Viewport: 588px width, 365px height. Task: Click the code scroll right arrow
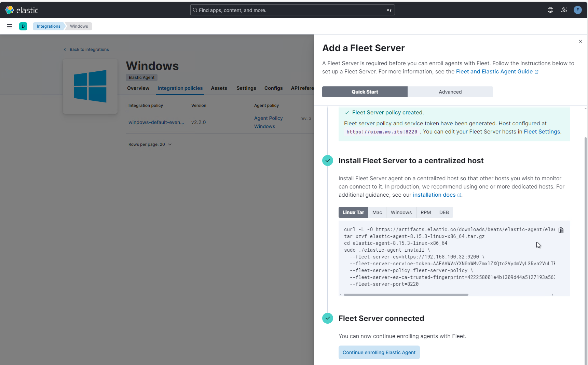pyautogui.click(x=552, y=295)
